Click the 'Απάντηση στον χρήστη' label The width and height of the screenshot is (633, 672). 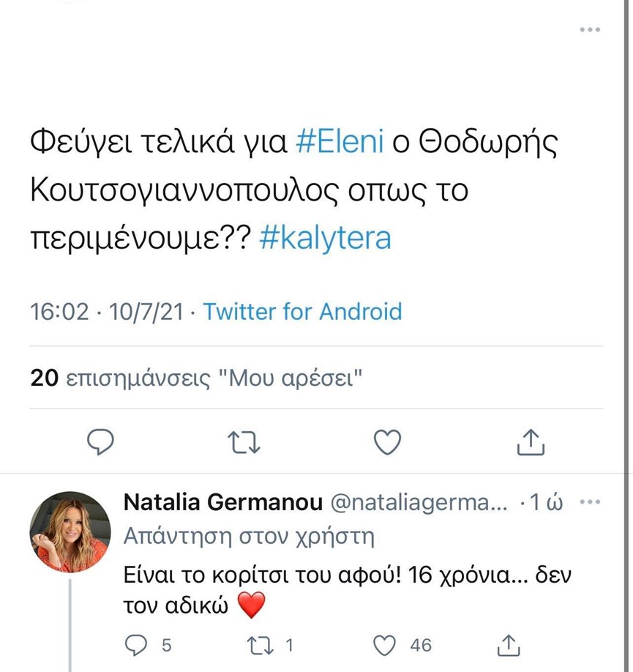pyautogui.click(x=249, y=537)
